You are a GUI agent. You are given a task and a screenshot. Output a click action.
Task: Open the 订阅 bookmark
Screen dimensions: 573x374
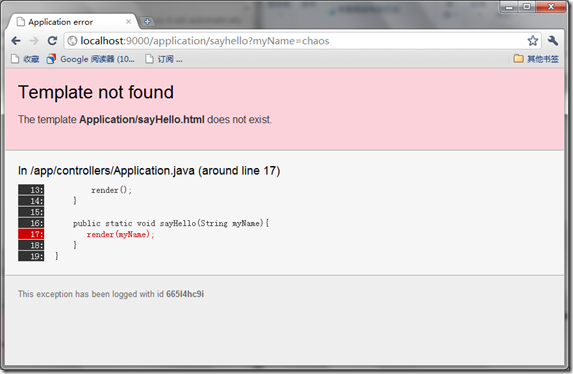[x=164, y=59]
